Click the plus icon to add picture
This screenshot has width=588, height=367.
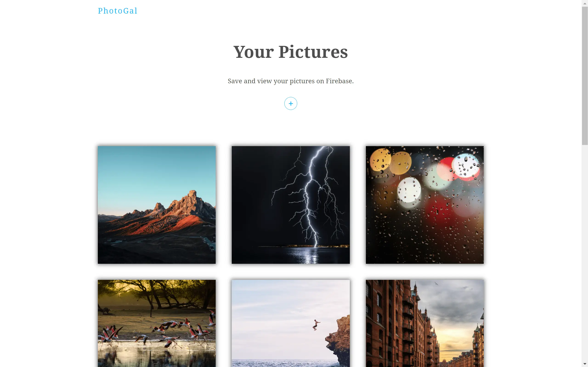(291, 104)
